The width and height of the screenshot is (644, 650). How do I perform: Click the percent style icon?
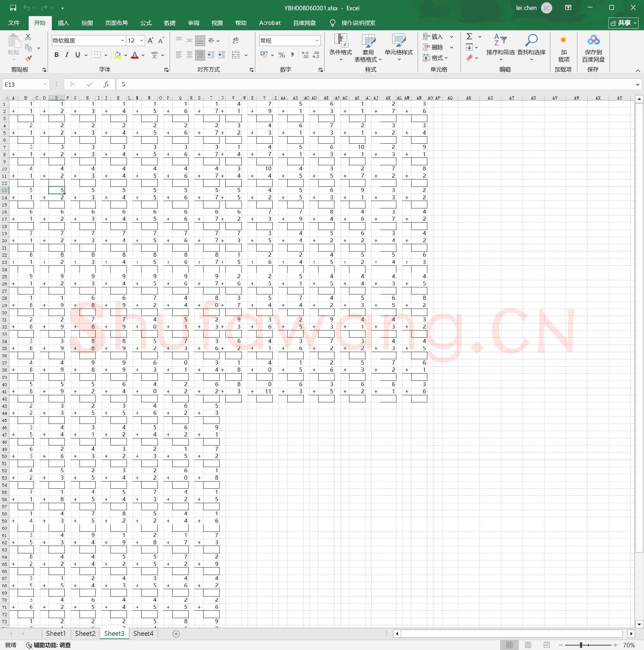[281, 55]
